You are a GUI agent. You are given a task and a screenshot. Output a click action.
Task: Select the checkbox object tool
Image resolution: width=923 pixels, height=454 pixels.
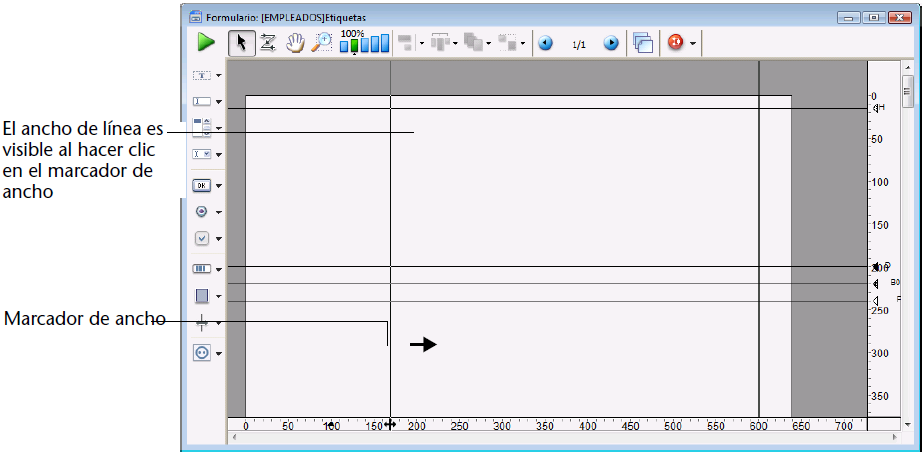(x=201, y=239)
